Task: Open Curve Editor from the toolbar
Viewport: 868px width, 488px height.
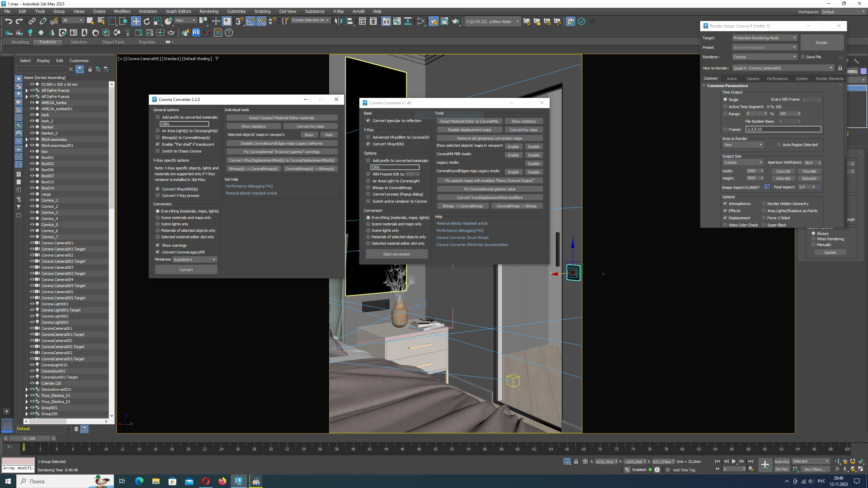Action: (x=397, y=21)
